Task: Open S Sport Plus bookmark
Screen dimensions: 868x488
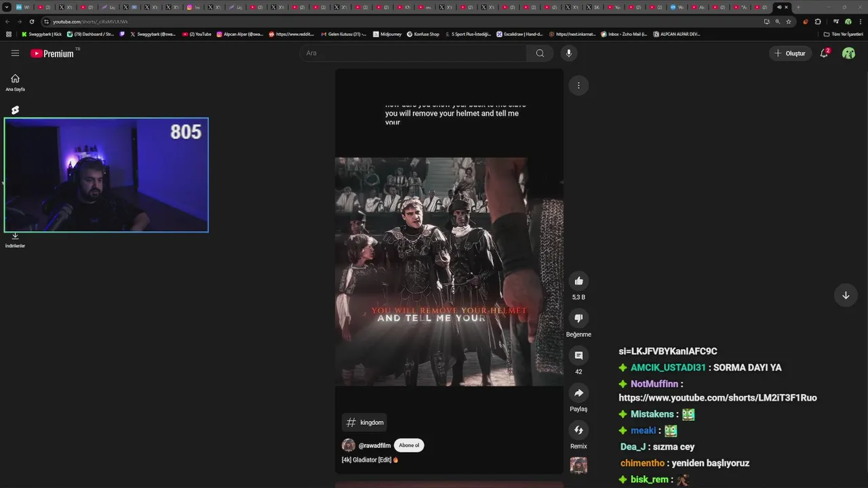Action: pos(468,34)
